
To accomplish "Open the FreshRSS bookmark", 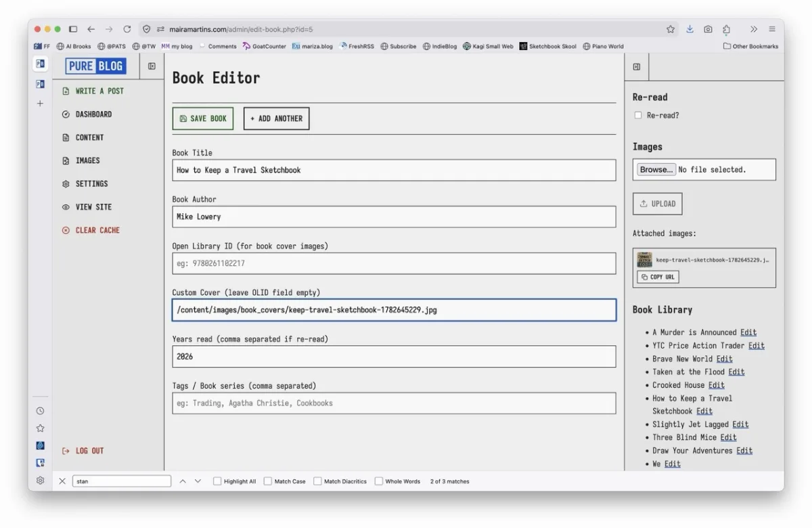I will 357,47.
